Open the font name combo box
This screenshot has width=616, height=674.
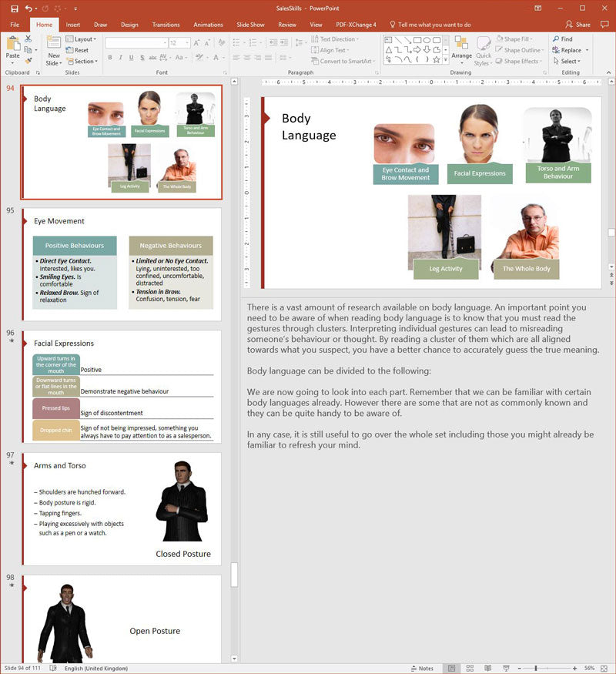point(136,43)
